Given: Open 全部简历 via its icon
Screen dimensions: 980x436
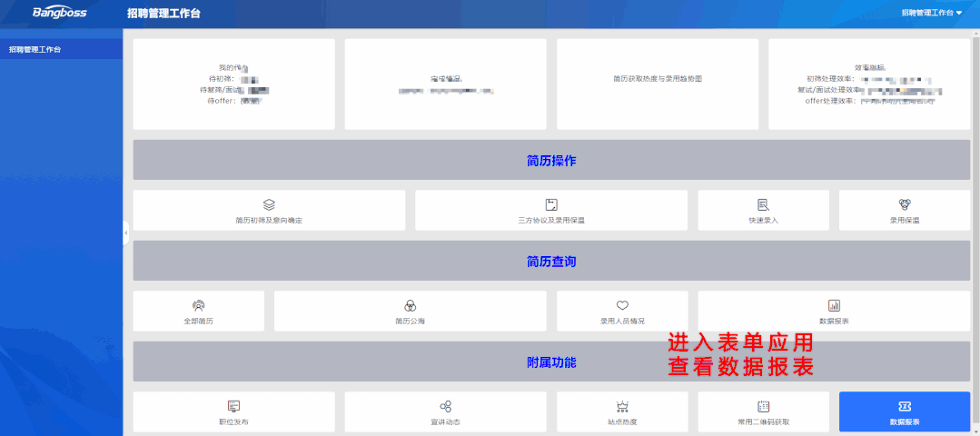Looking at the screenshot, I should coord(198,306).
